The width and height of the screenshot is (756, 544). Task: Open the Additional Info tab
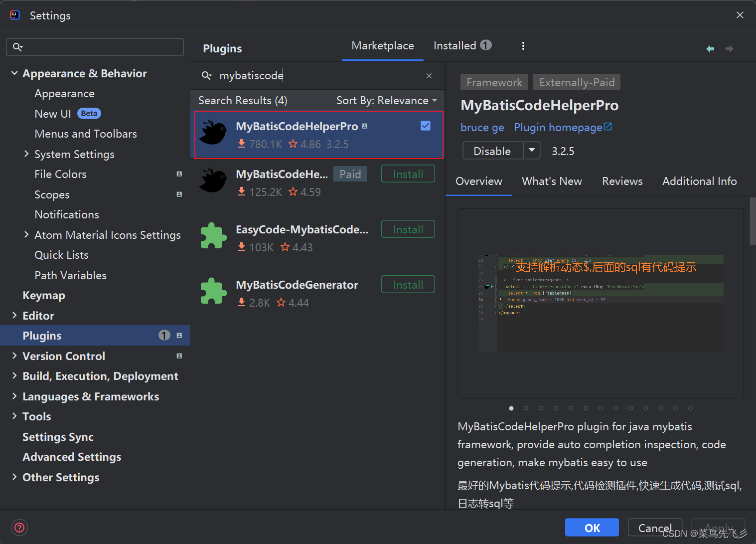(699, 181)
